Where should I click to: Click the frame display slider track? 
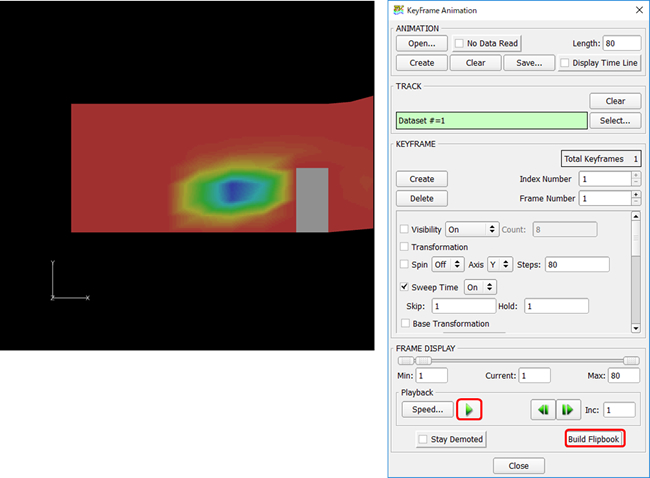(520, 360)
